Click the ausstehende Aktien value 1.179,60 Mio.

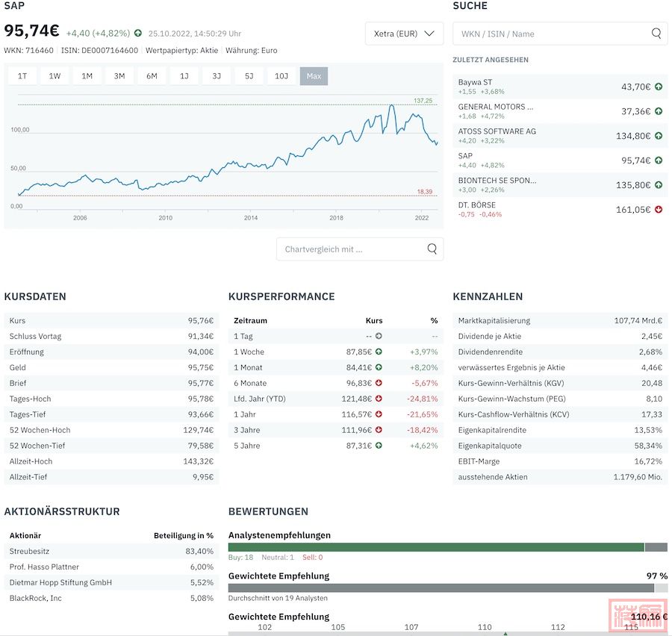pyautogui.click(x=638, y=477)
